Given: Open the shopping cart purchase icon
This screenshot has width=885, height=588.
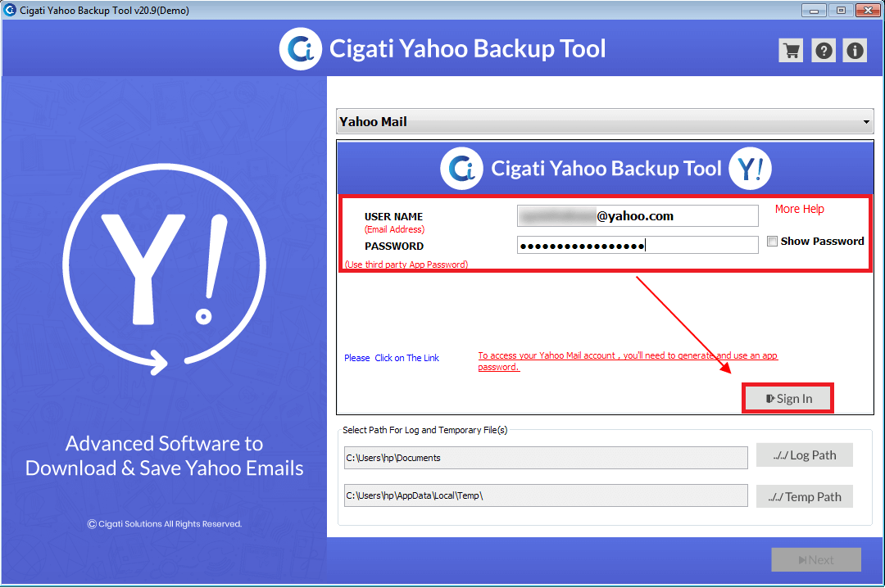Looking at the screenshot, I should tap(791, 51).
